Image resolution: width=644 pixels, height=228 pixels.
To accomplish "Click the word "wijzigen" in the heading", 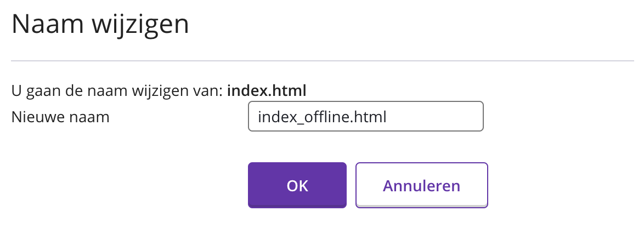I will (144, 25).
